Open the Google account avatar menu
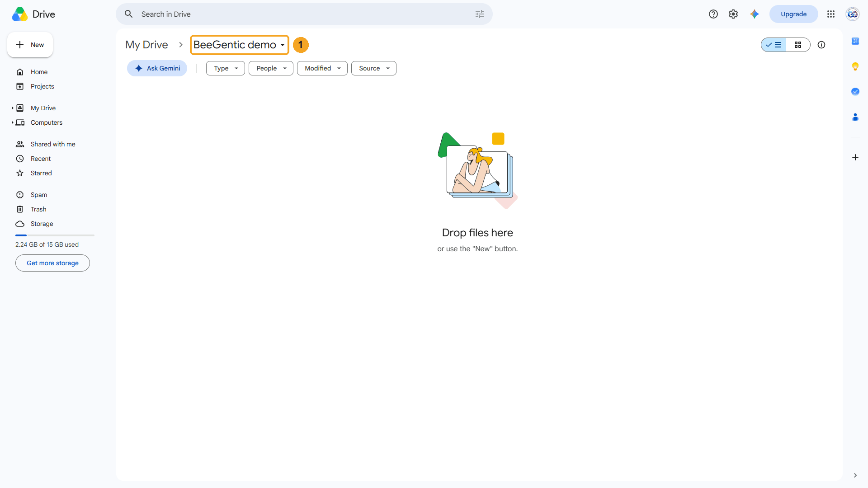Viewport: 868px width, 488px height. pos(853,14)
